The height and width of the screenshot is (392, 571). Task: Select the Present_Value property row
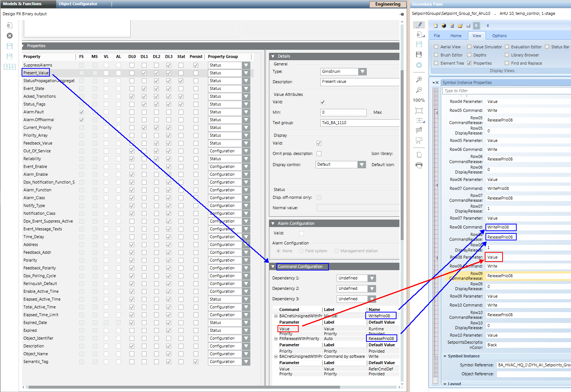point(36,73)
